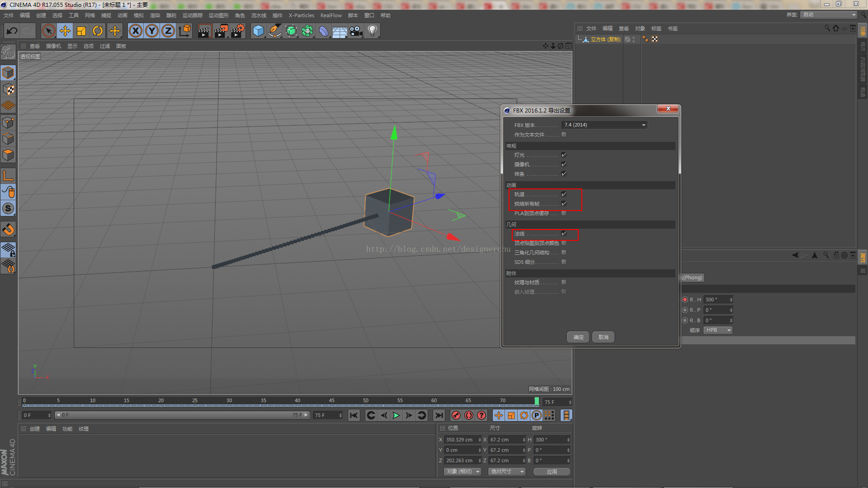The height and width of the screenshot is (488, 868).
Task: Open the bend deformer icon
Action: [324, 31]
